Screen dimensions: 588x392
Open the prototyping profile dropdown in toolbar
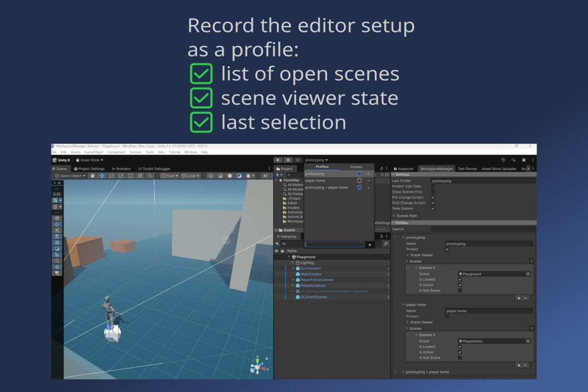pos(317,160)
